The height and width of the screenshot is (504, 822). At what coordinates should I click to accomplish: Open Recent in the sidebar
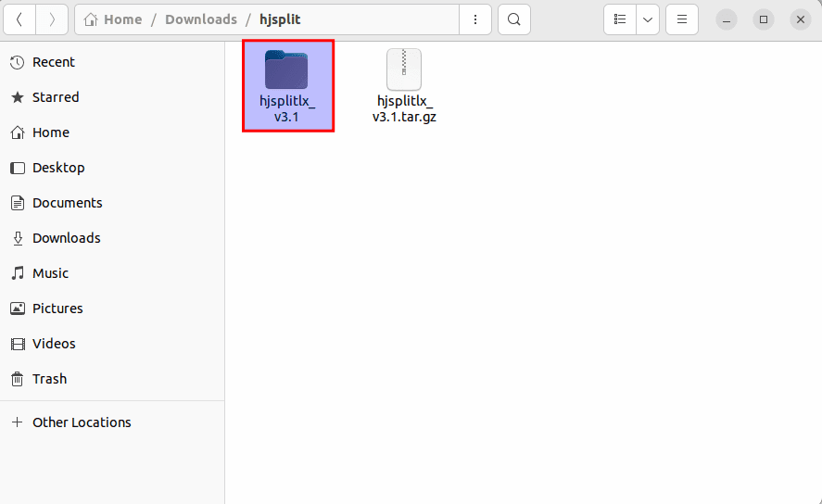coord(112,62)
